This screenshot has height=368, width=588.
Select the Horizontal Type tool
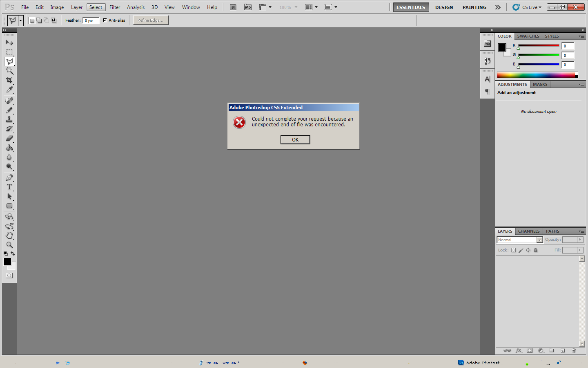(9, 187)
